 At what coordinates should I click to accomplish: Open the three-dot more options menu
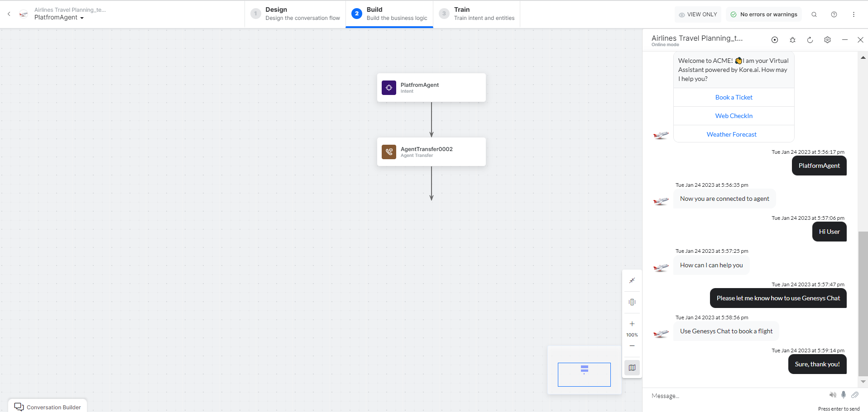[854, 14]
